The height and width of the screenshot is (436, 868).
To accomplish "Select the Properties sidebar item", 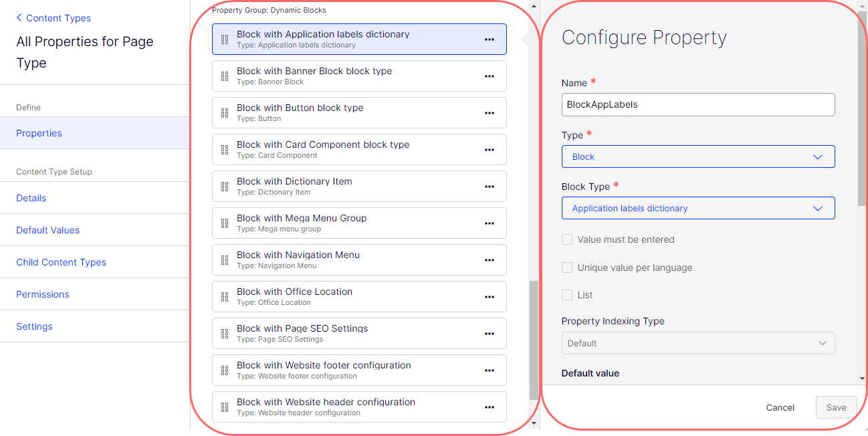I will click(x=95, y=133).
